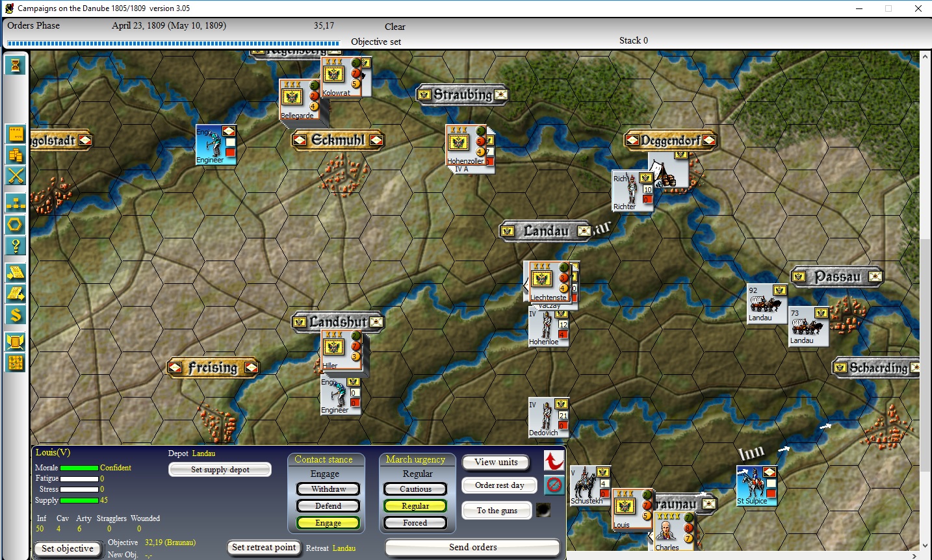Set march urgency to Cautious

(x=415, y=489)
